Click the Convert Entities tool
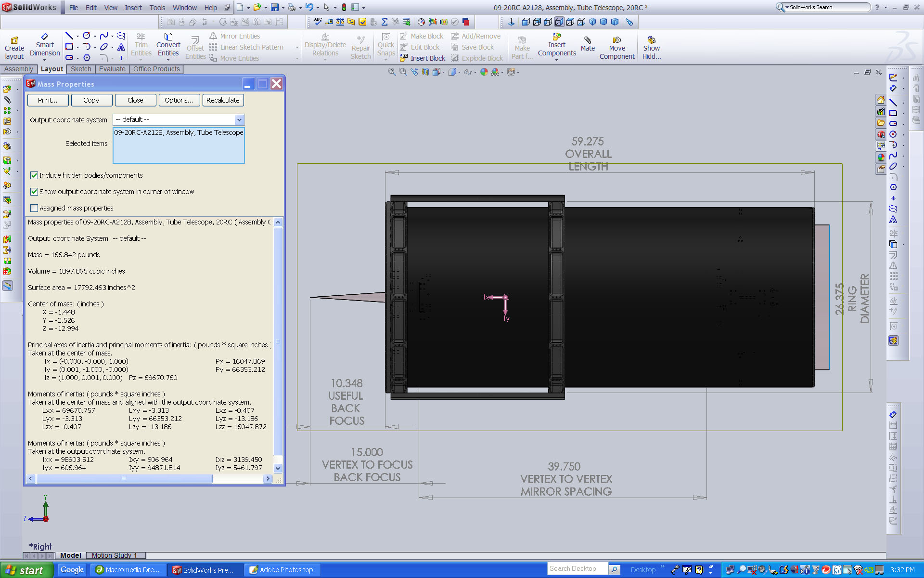Viewport: 924px width, 578px height. pyautogui.click(x=168, y=45)
